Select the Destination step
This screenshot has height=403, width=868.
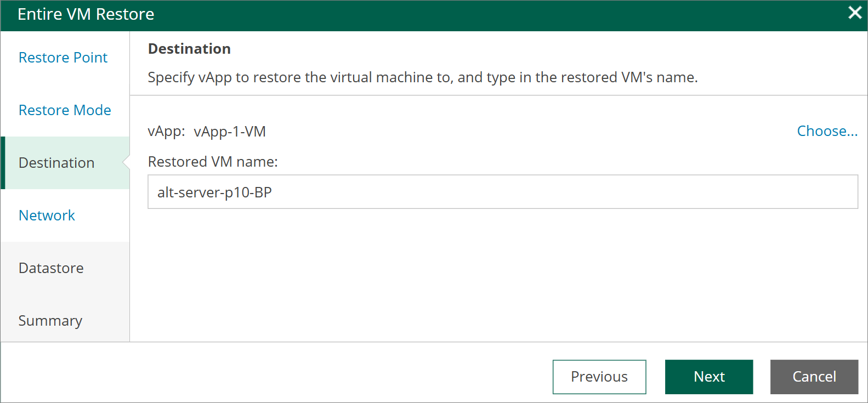(65, 163)
